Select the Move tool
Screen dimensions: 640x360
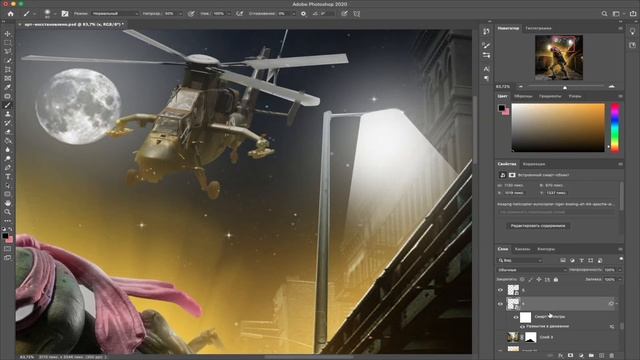[x=7, y=34]
